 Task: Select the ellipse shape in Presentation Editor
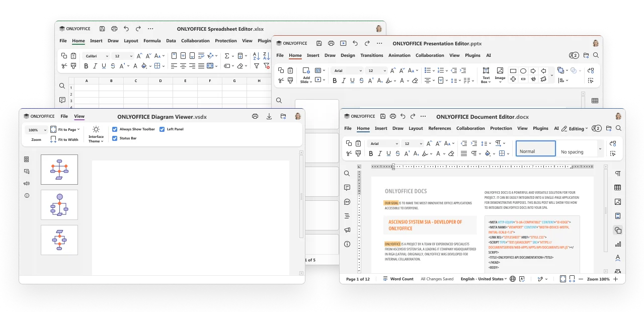[x=523, y=71]
